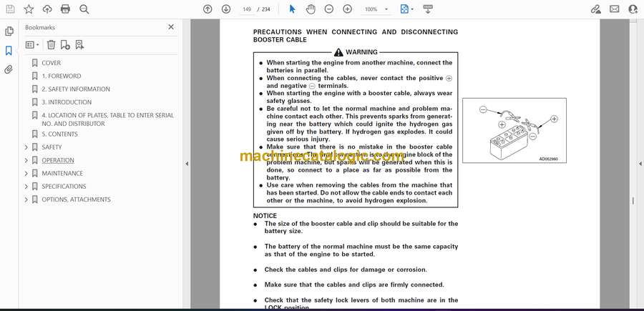This screenshot has height=311, width=644.
Task: Open the 1. FOREWORD bookmark
Action: [62, 76]
